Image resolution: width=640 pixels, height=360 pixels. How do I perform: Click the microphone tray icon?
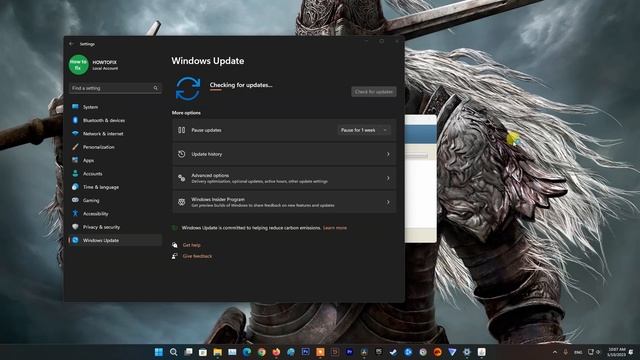[x=566, y=352]
